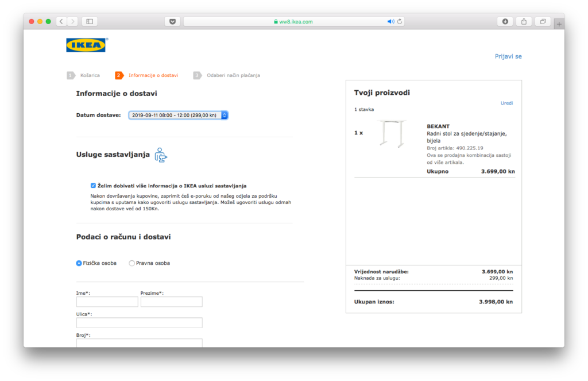
Task: Go to Košarica step
Action: pyautogui.click(x=90, y=75)
